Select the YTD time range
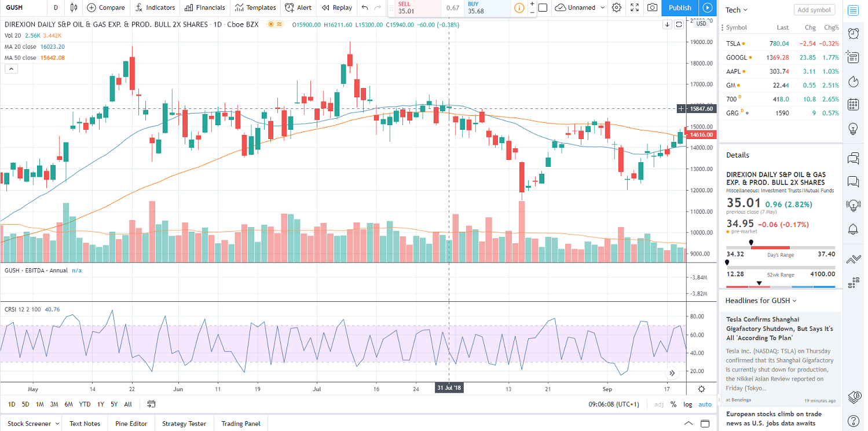 85,404
